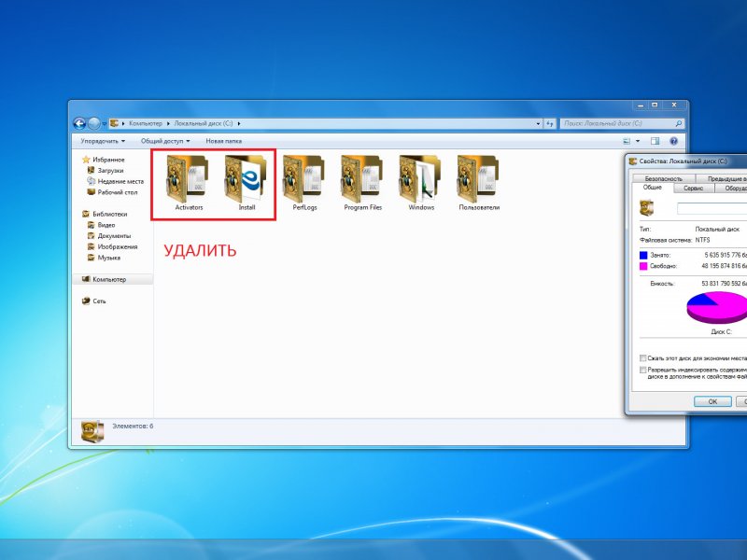This screenshot has height=560, width=747.
Task: Click the drive name field in properties
Action: 712,208
